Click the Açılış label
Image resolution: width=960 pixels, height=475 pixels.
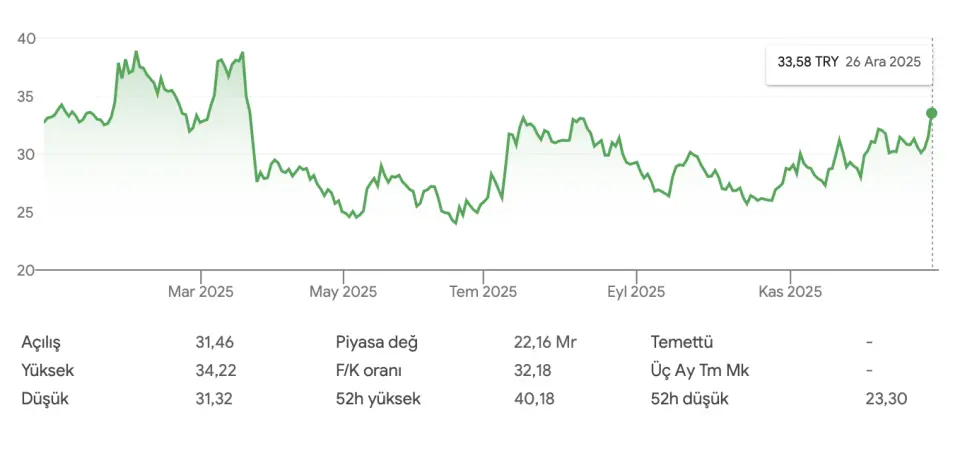click(x=41, y=342)
